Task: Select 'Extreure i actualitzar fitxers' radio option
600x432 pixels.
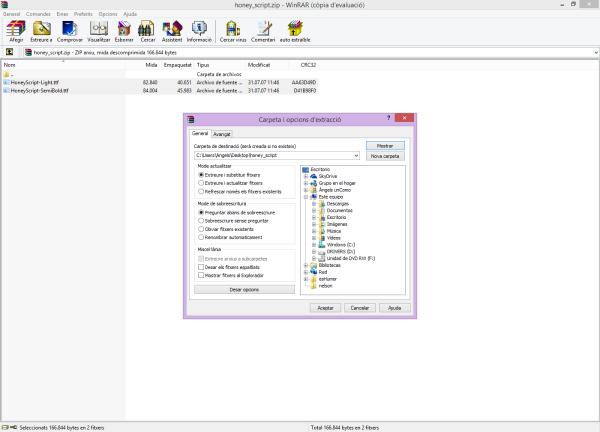Action: (201, 184)
